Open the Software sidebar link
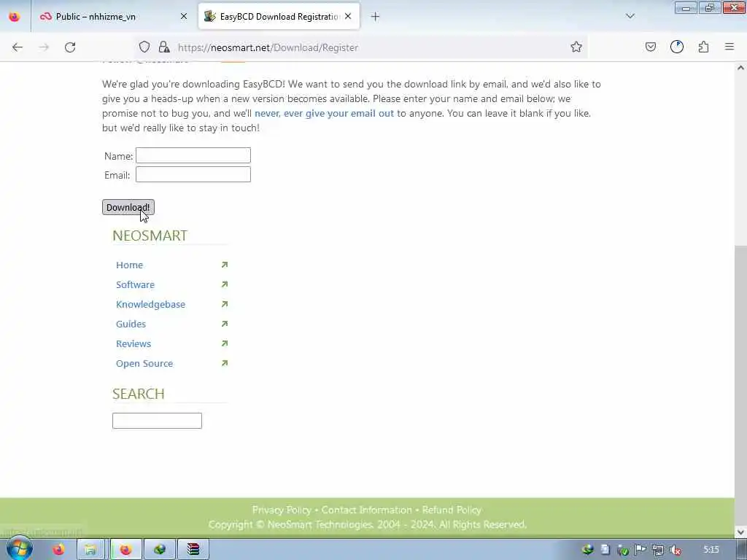This screenshot has width=747, height=560. pos(135,284)
